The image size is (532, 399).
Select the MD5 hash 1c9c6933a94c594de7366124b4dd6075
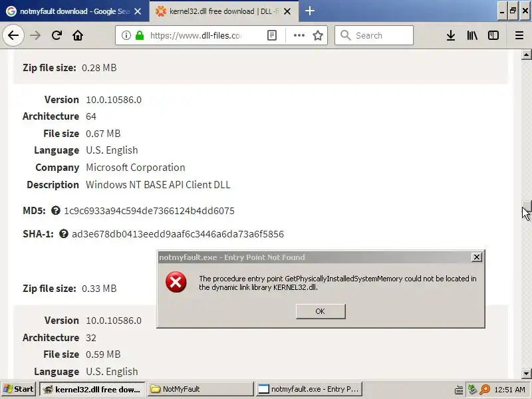(x=149, y=211)
